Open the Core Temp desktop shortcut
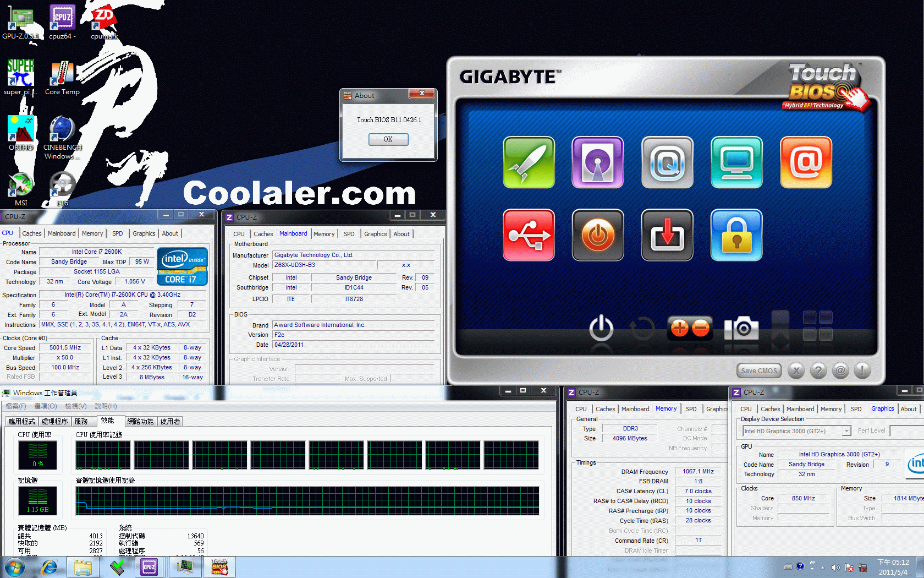Screen dimensions: 924x578 pyautogui.click(x=62, y=78)
